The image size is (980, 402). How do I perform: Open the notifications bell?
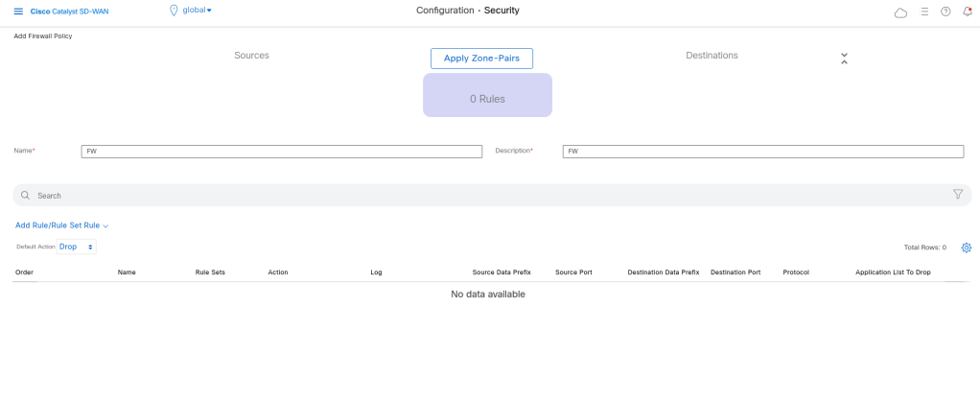pos(967,12)
